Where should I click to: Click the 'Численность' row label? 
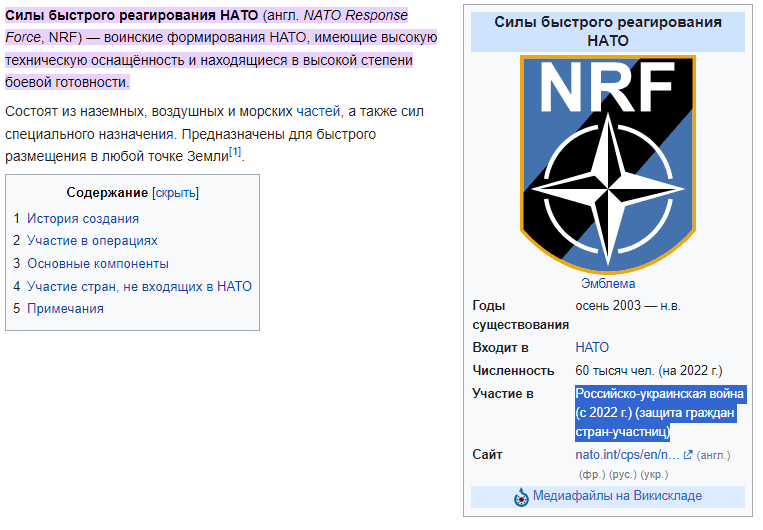tap(513, 371)
